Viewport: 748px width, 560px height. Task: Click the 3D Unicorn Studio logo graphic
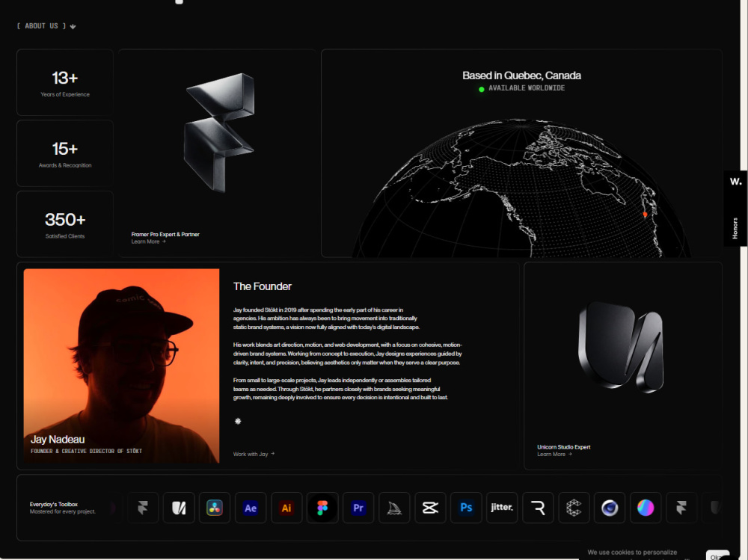pos(621,347)
